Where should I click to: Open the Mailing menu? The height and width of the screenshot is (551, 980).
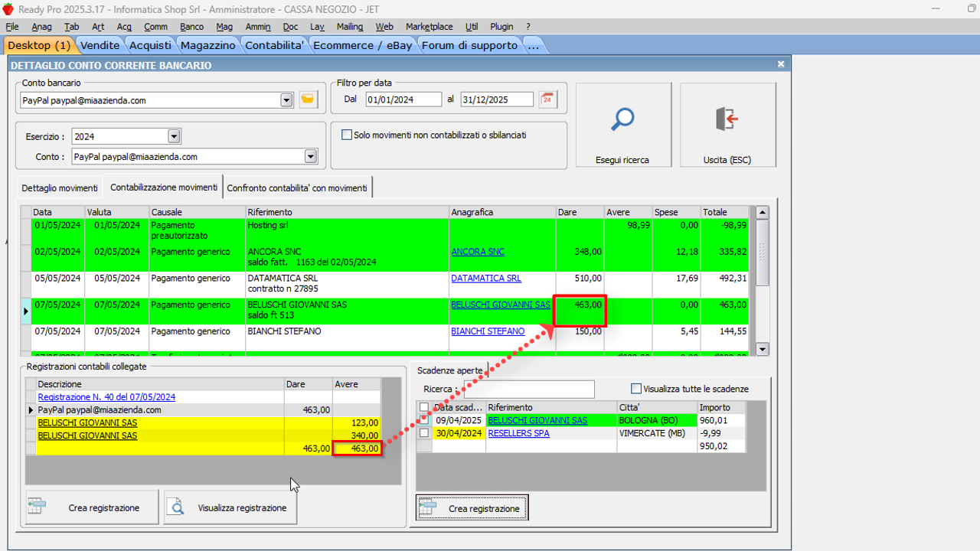click(x=350, y=26)
